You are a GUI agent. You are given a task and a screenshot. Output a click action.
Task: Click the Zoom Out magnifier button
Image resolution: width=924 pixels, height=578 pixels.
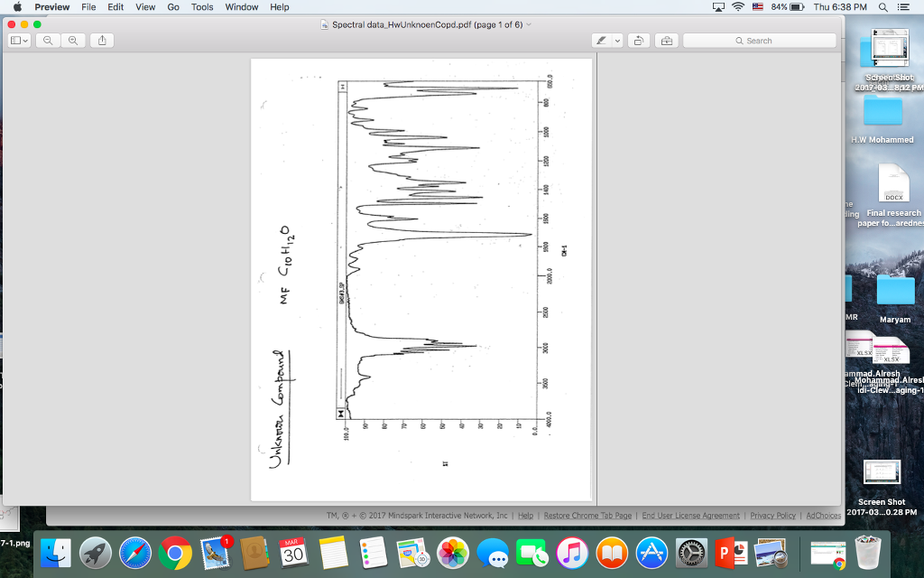[x=47, y=41]
